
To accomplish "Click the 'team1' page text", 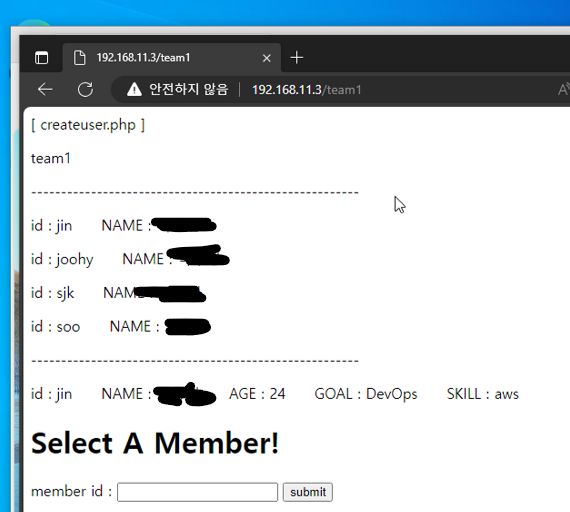I will (51, 159).
